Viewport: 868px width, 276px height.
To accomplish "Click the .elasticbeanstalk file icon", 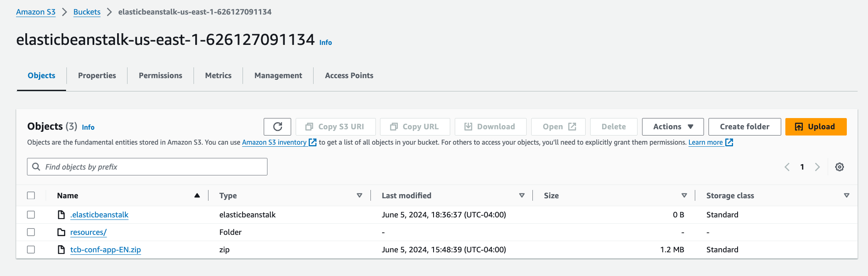I will tap(61, 215).
